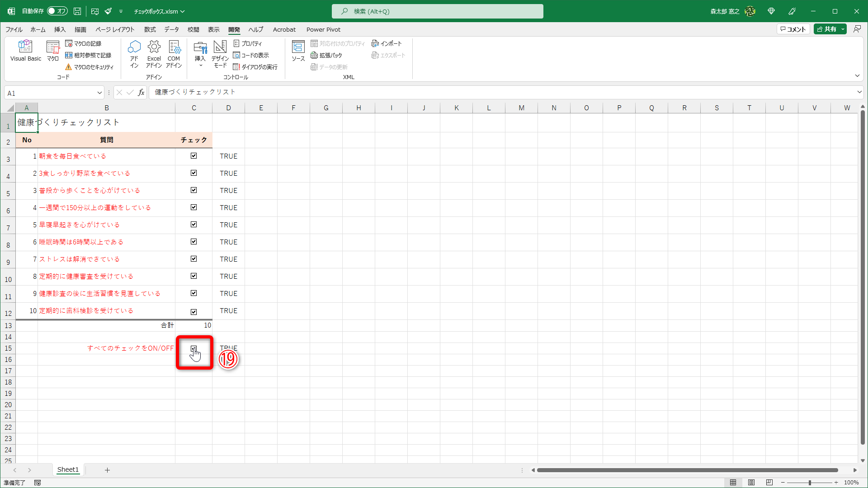The width and height of the screenshot is (868, 488).
Task: Expand the Name Box dropdown
Action: point(99,93)
